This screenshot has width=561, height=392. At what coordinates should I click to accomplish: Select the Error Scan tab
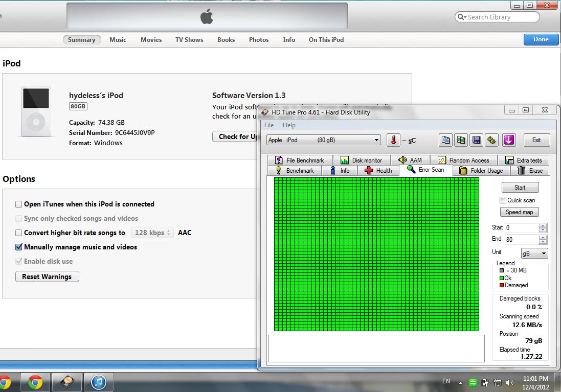pos(426,170)
